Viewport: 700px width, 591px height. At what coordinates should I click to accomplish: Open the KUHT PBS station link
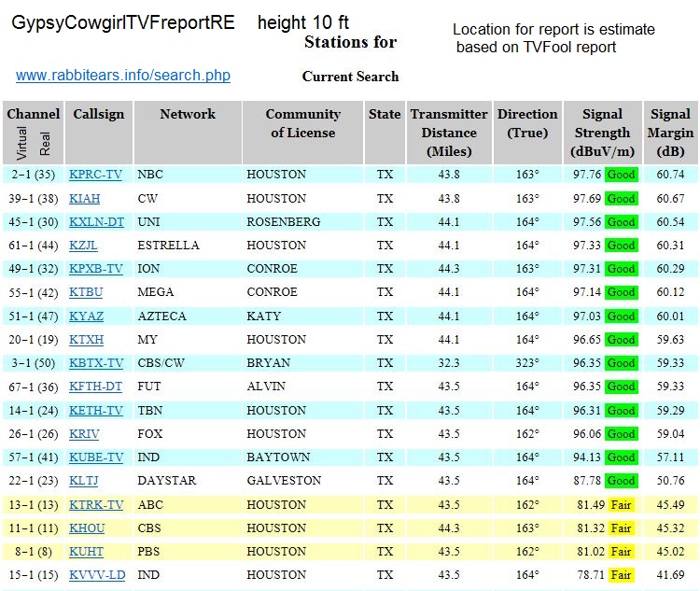tap(85, 552)
